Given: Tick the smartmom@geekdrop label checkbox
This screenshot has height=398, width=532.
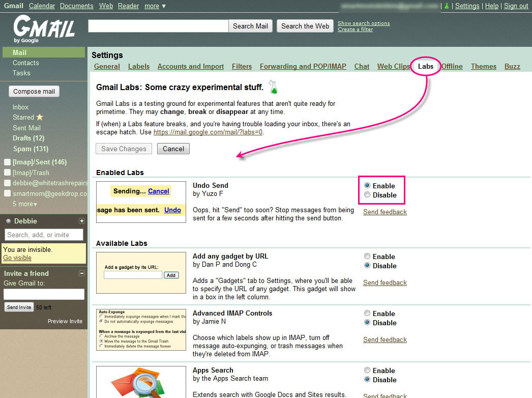Looking at the screenshot, I should (x=7, y=193).
